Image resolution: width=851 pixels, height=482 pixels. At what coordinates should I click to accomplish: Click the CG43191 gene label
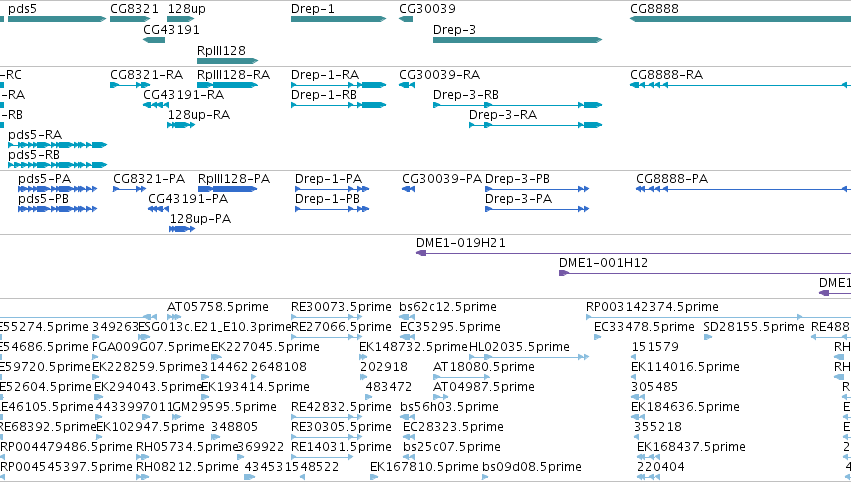point(172,29)
